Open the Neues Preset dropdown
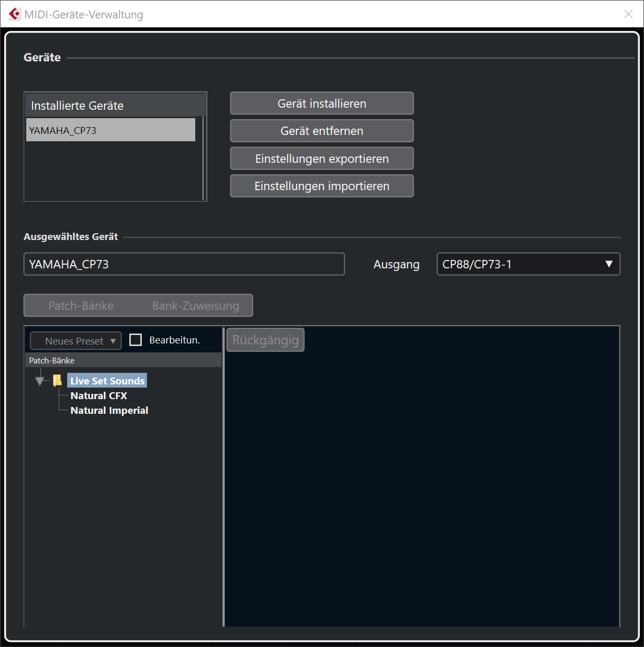 (76, 341)
